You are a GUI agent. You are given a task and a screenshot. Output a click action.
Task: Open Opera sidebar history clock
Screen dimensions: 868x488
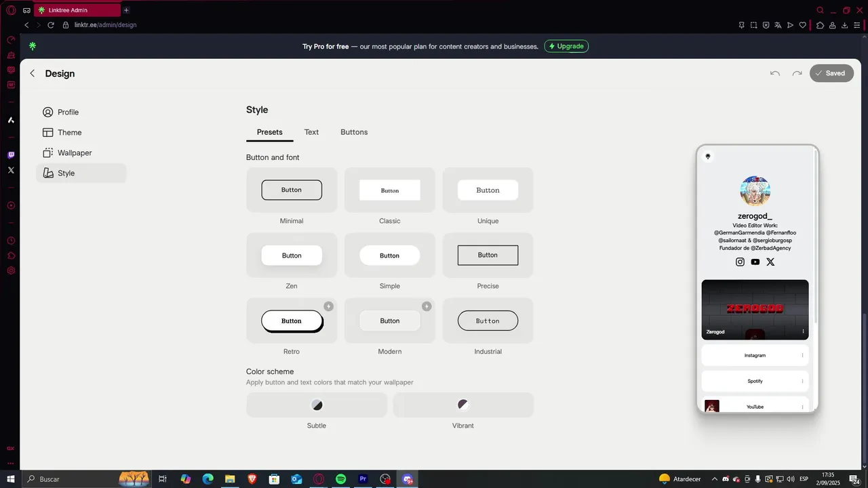point(11,241)
